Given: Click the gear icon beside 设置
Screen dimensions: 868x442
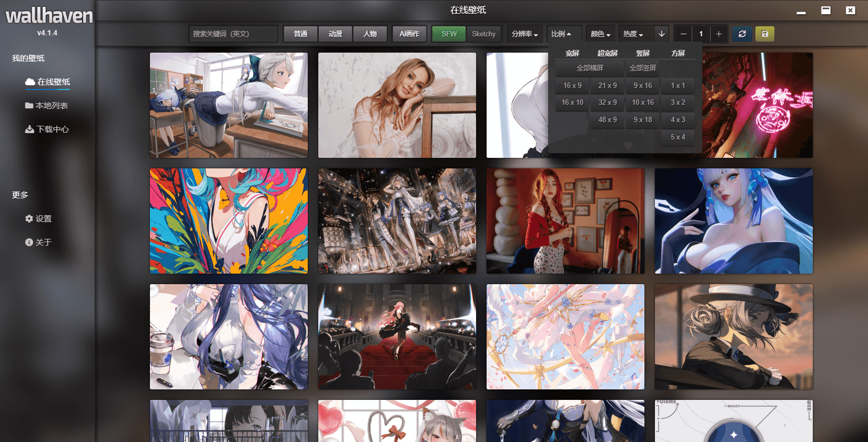Looking at the screenshot, I should pyautogui.click(x=29, y=218).
